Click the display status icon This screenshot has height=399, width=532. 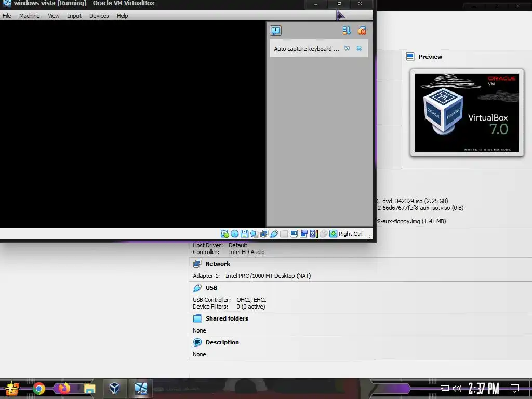coord(294,234)
